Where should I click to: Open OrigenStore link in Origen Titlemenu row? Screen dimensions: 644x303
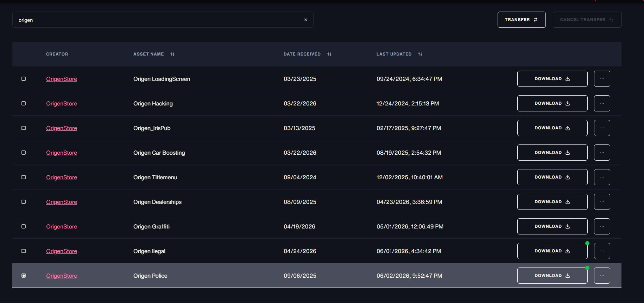click(x=62, y=178)
